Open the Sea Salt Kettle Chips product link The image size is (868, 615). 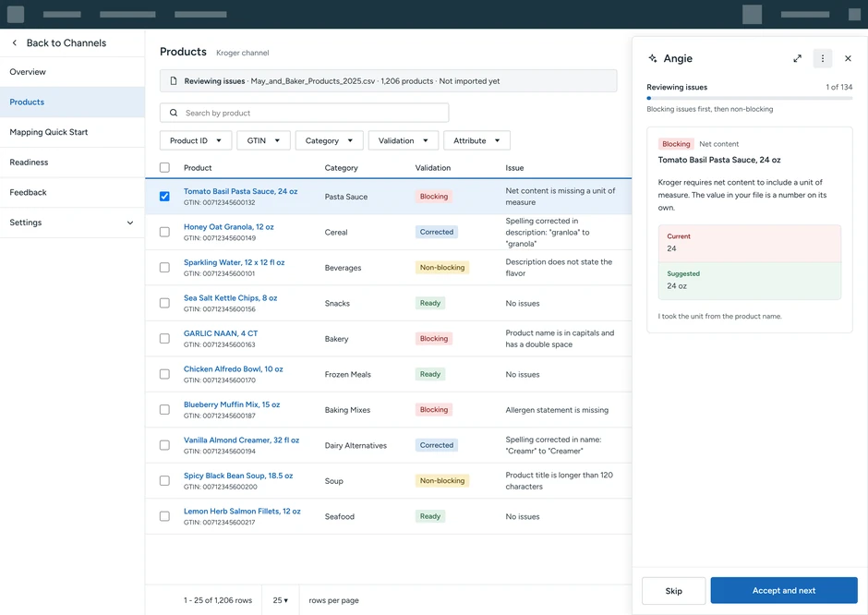pyautogui.click(x=230, y=298)
